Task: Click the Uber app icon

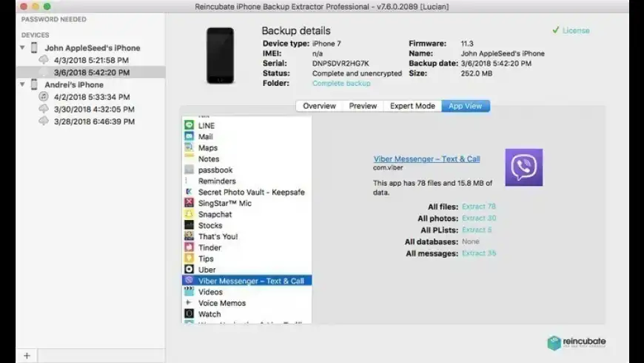Action: pos(189,269)
